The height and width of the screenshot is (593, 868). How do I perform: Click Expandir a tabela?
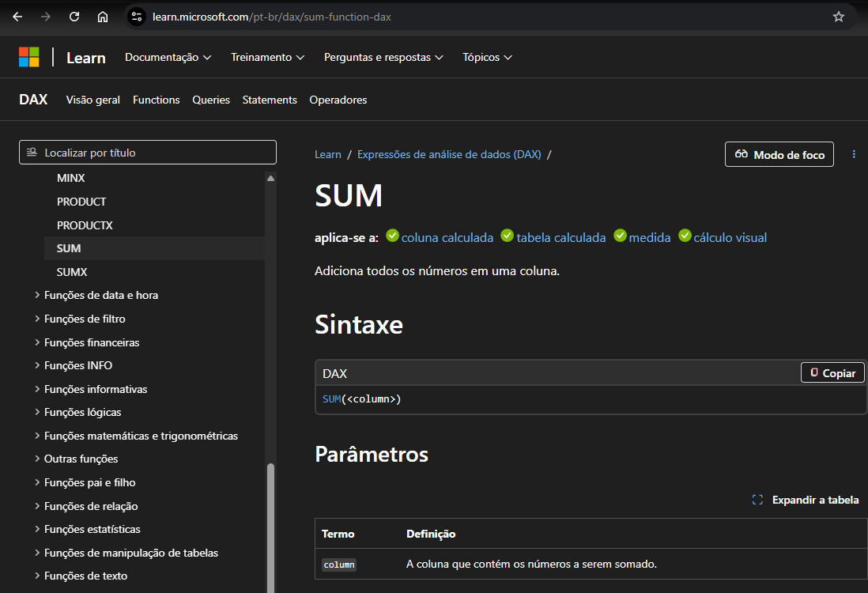tap(815, 500)
